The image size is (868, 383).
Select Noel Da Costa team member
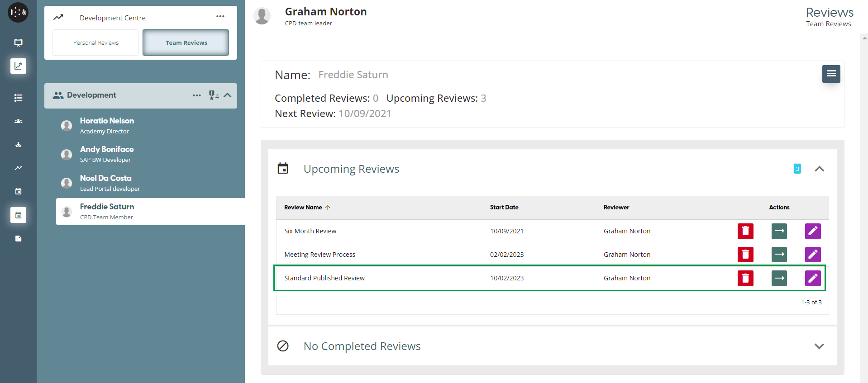tap(105, 183)
